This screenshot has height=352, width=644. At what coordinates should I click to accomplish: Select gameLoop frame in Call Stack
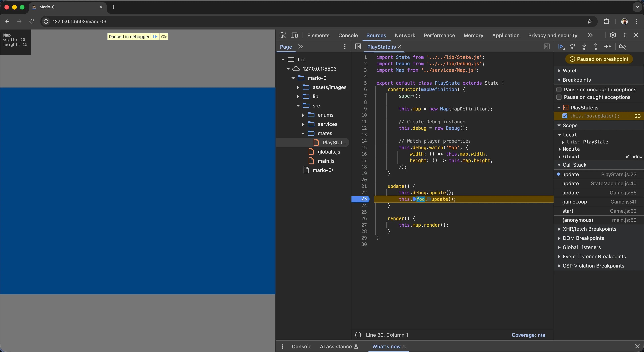point(575,202)
